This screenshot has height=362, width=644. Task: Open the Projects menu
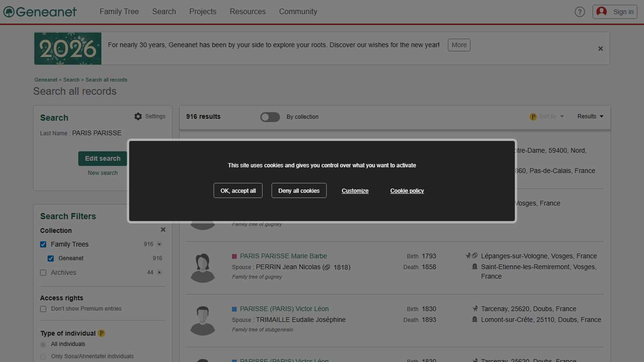coord(203,12)
